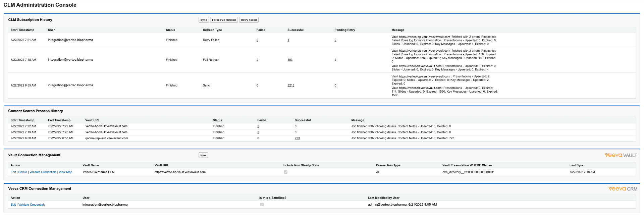The image size is (644, 216).
Task: Click the Retry Failed button
Action: pos(249,20)
